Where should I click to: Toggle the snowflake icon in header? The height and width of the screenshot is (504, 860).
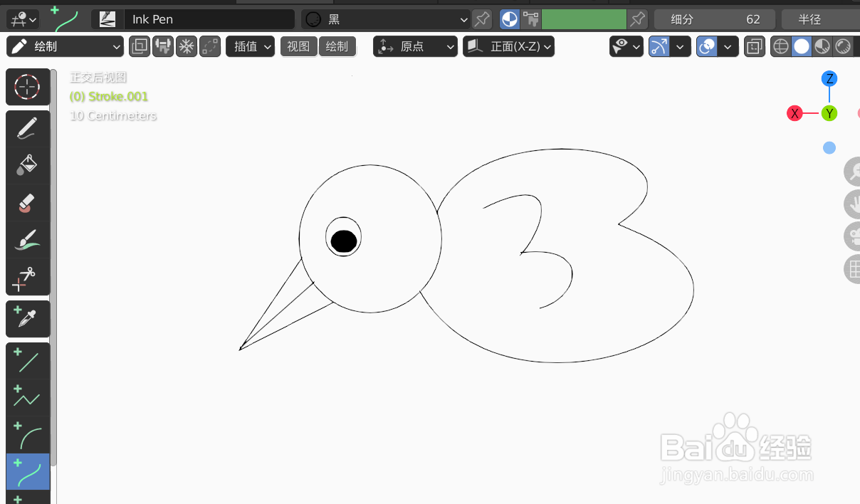pos(187,46)
